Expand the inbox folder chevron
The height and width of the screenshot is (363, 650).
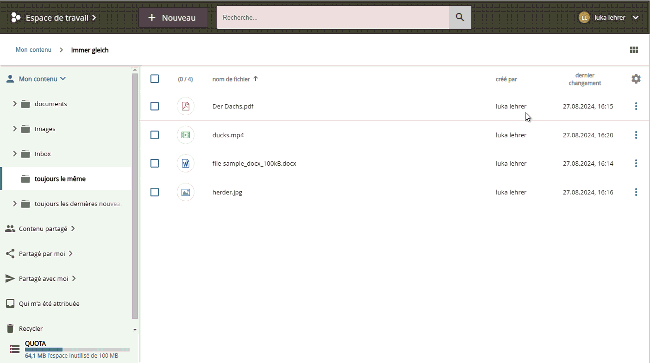coord(15,154)
